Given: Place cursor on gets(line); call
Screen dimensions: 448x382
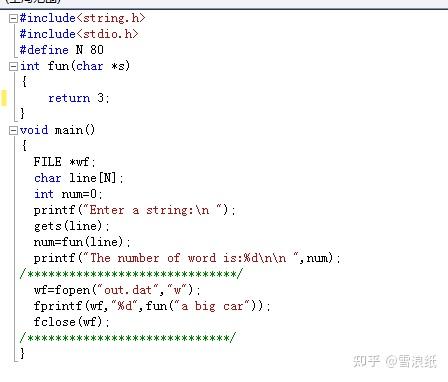Looking at the screenshot, I should pyautogui.click(x=72, y=226).
